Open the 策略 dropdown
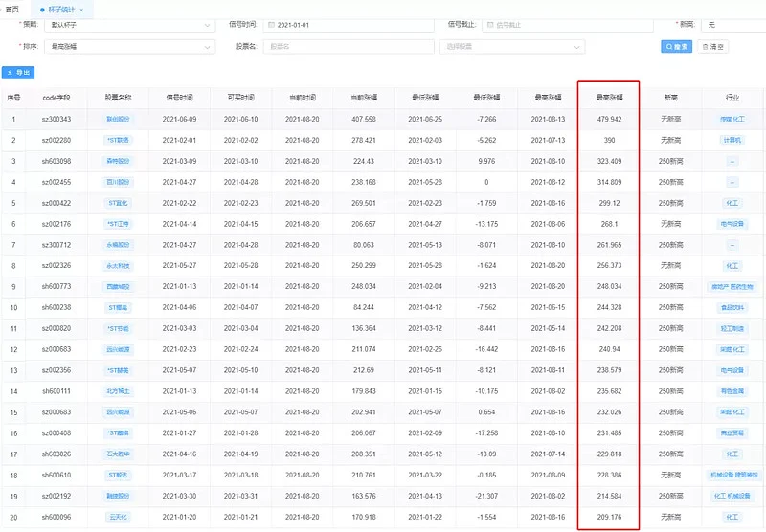The image size is (766, 532). 129,25
